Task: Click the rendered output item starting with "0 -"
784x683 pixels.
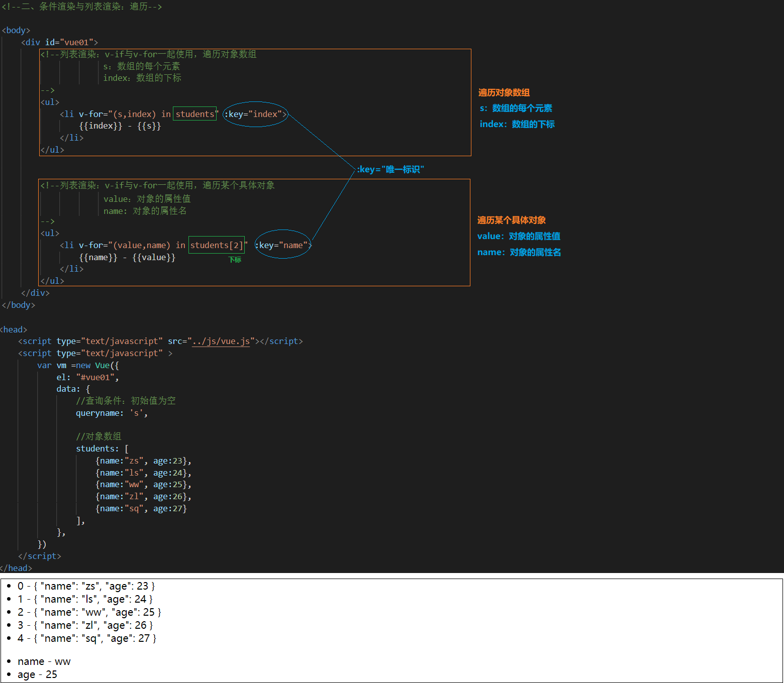Action: pyautogui.click(x=86, y=586)
